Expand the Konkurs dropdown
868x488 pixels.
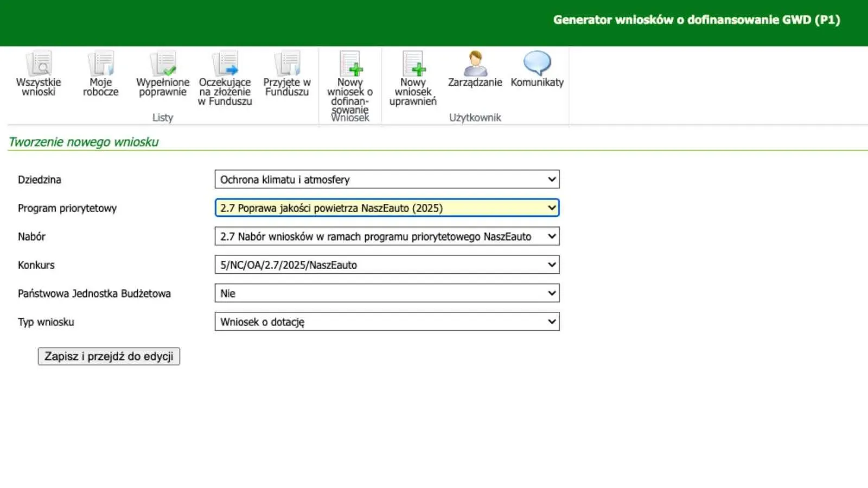[387, 265]
